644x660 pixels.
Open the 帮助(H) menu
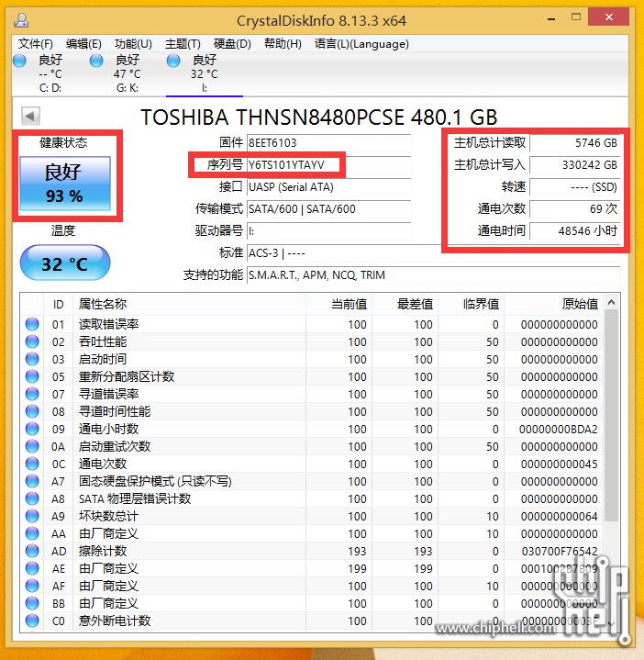click(x=283, y=44)
